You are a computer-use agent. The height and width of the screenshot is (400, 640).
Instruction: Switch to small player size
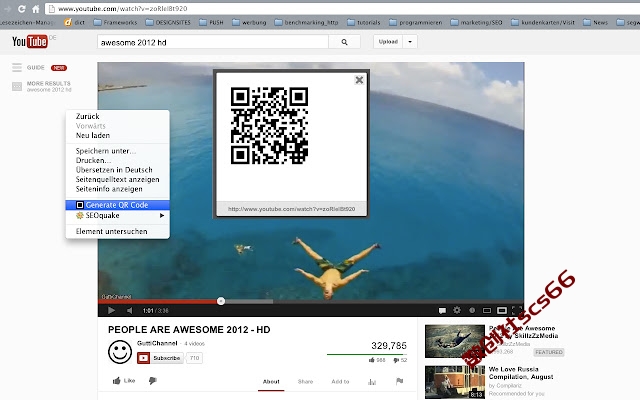(x=487, y=311)
